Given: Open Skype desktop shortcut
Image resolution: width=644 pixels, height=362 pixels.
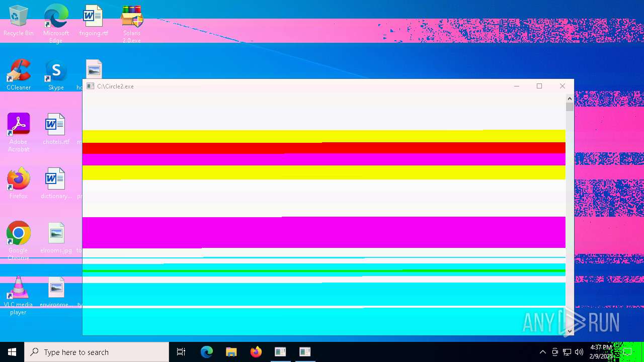Looking at the screenshot, I should click(56, 74).
